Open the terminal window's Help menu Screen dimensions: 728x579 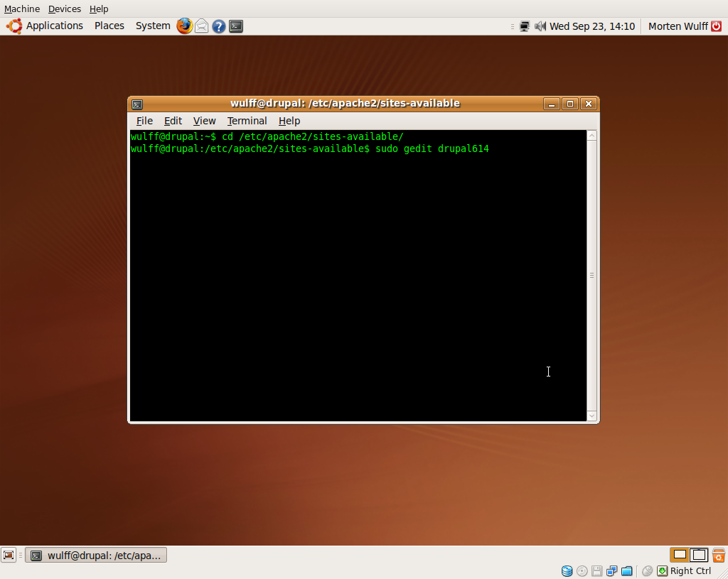pyautogui.click(x=289, y=121)
